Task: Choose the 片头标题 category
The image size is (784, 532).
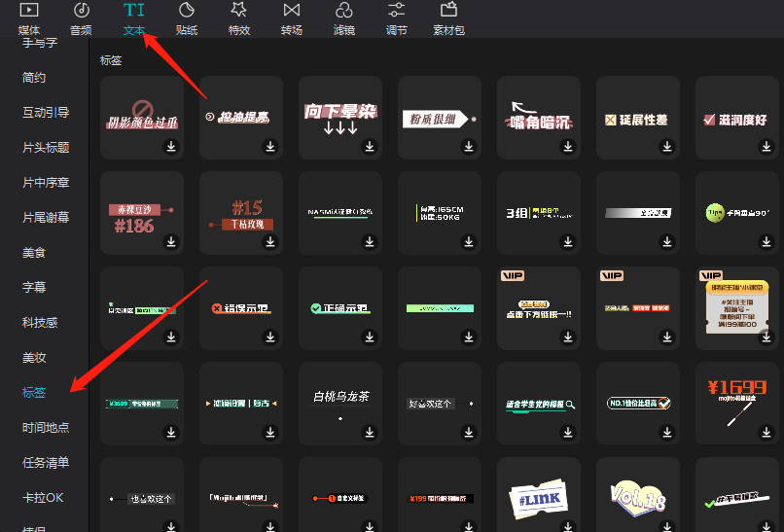Action: click(x=46, y=148)
